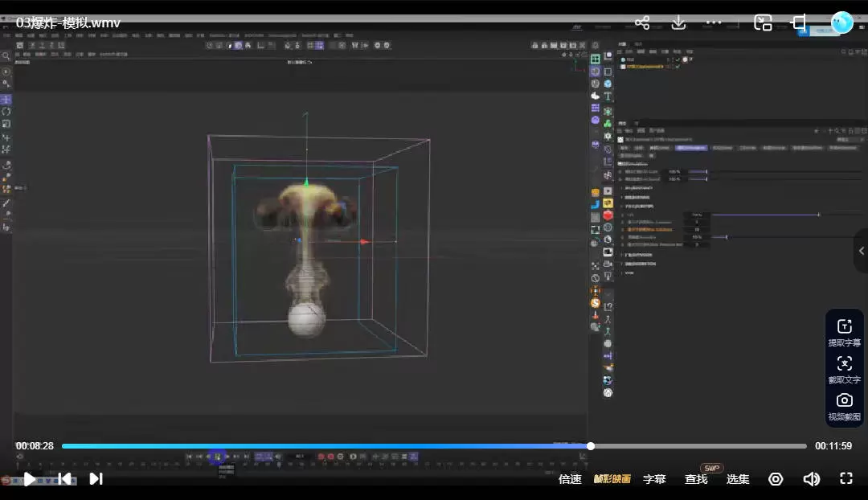Open the three-dot more options menu

point(714,23)
